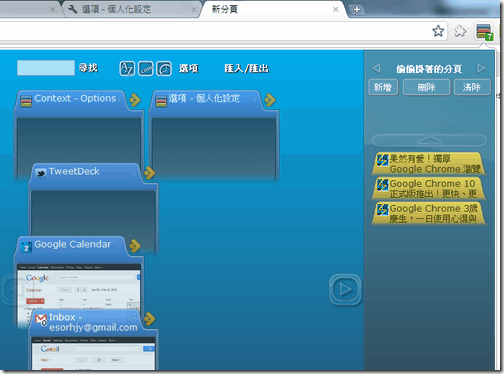Click arrow beside Google Calendar card
Image resolution: width=504 pixels, height=374 pixels.
135,246
